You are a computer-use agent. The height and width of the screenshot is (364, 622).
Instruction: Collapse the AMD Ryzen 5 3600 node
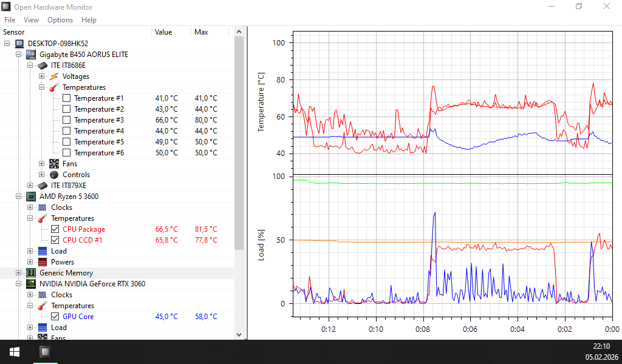coord(18,196)
